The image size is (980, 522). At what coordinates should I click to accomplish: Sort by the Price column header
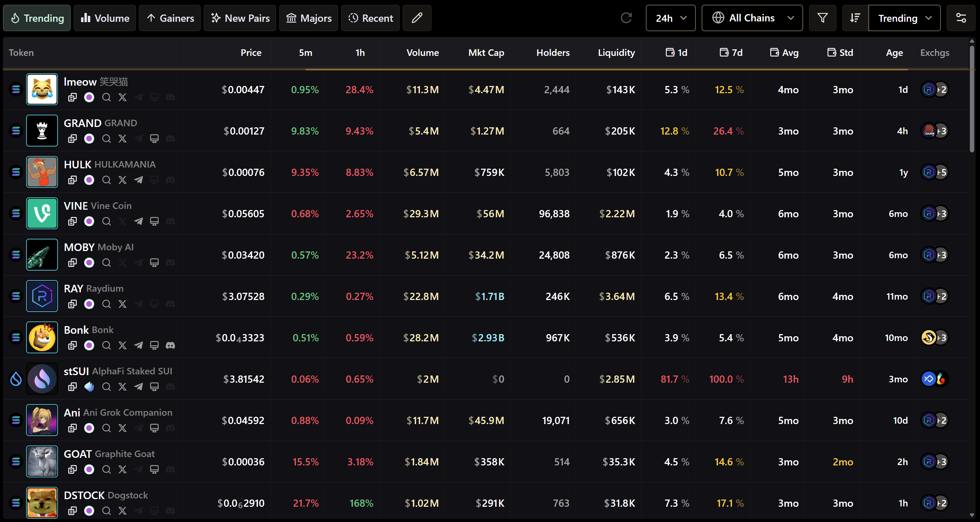tap(251, 53)
